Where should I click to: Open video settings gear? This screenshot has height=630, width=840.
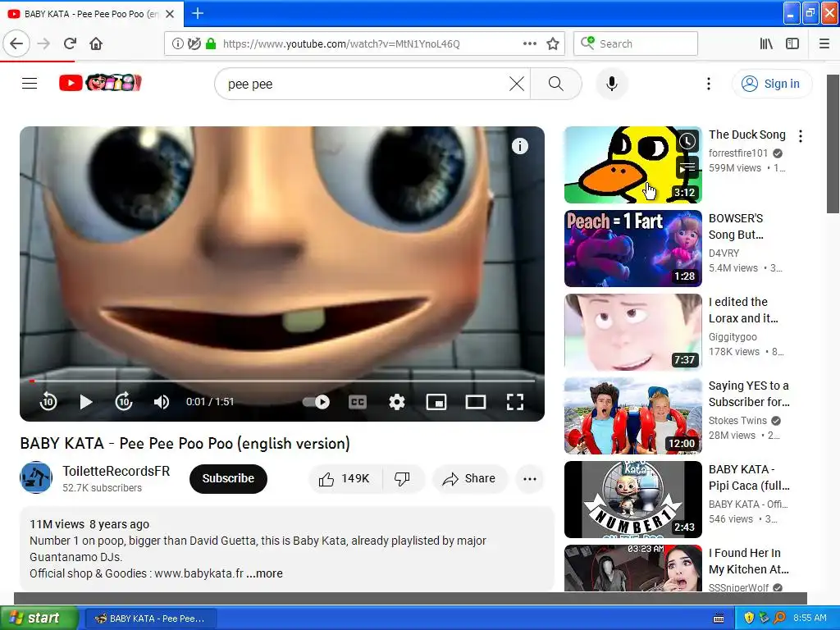(397, 402)
